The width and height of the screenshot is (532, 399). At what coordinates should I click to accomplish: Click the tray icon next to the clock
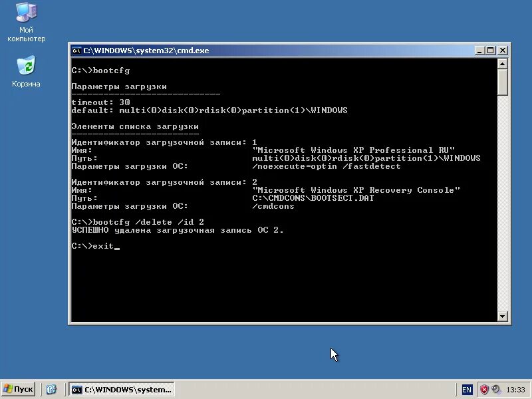(x=495, y=389)
